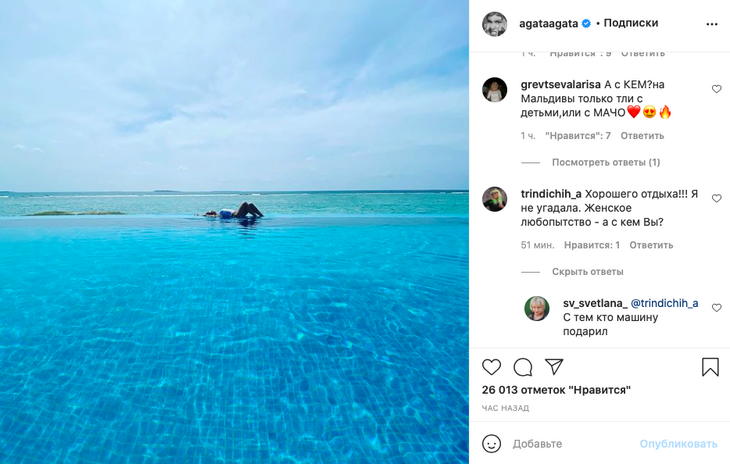Open the agataagata profile avatar
The image size is (730, 464).
(x=495, y=24)
